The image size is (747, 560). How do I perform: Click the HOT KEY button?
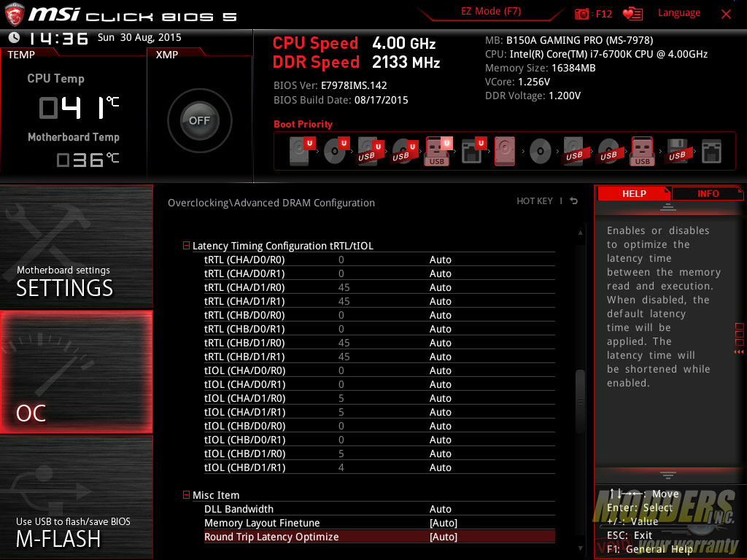click(x=535, y=201)
